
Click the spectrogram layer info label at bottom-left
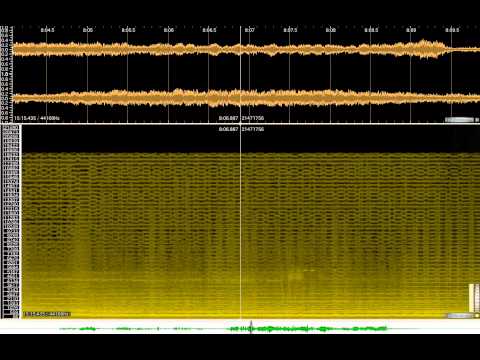pyautogui.click(x=47, y=314)
